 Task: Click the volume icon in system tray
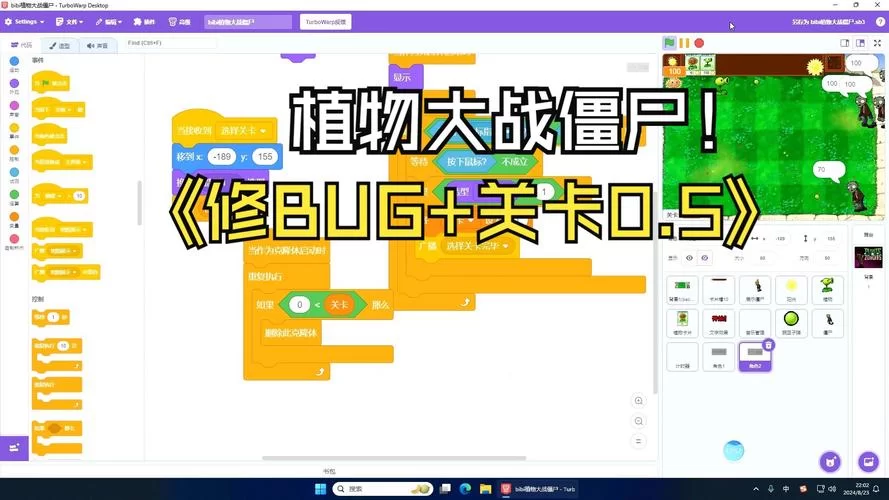coord(832,489)
